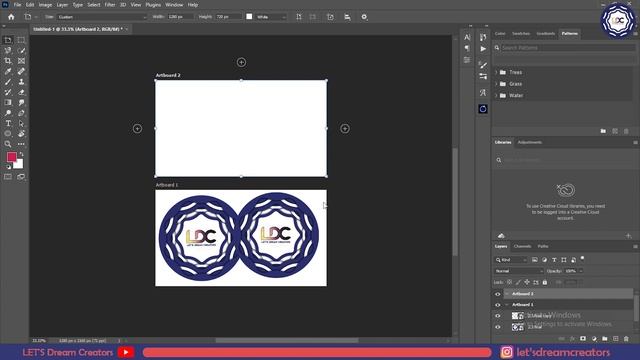The height and width of the screenshot is (360, 640).
Task: Create new adjustment layer icon
Action: (x=594, y=339)
